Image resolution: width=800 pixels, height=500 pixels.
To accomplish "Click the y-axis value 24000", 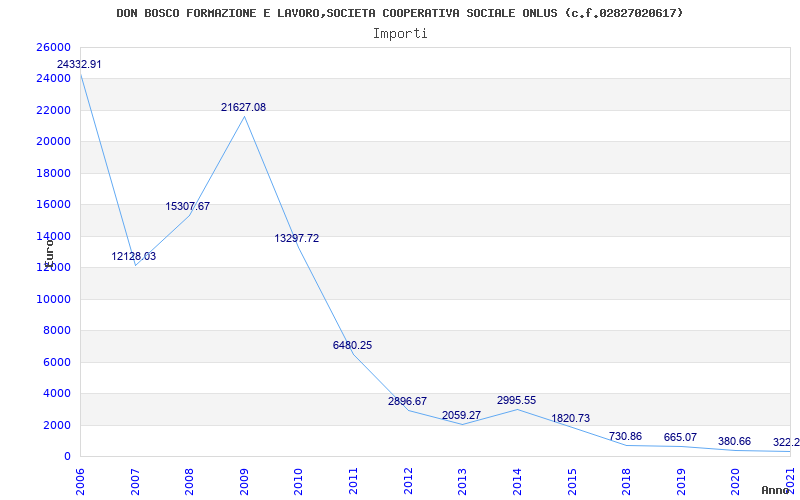I will point(53,79).
